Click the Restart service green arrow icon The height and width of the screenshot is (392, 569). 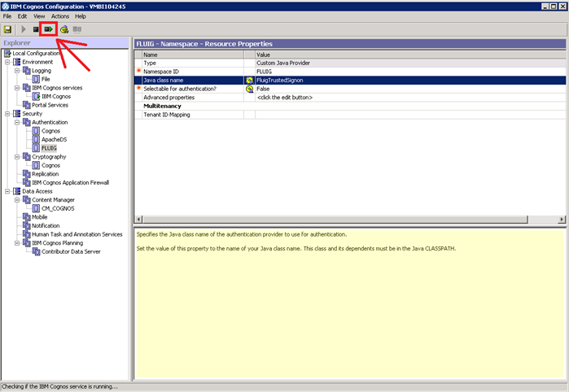tap(48, 29)
